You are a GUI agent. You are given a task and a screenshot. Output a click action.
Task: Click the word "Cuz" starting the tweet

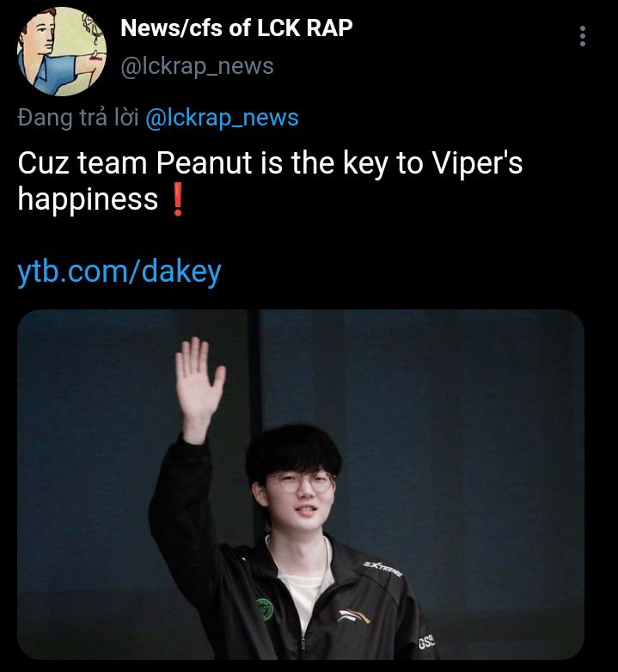(x=43, y=163)
